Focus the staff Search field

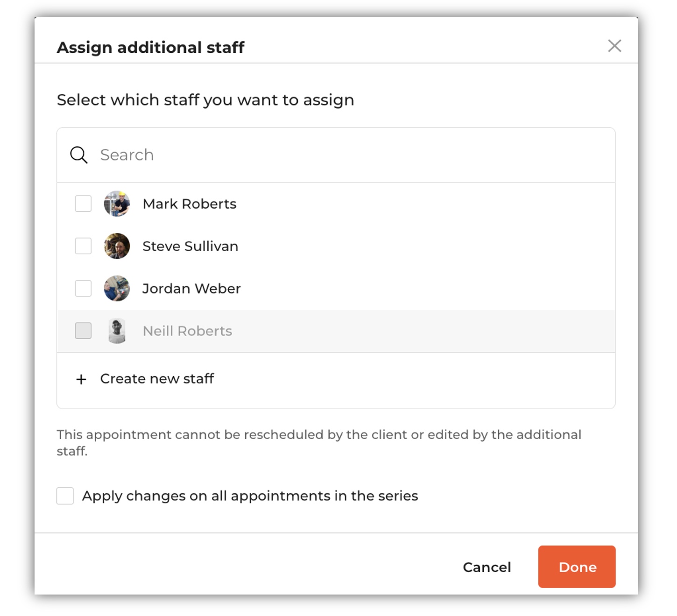pos(336,155)
